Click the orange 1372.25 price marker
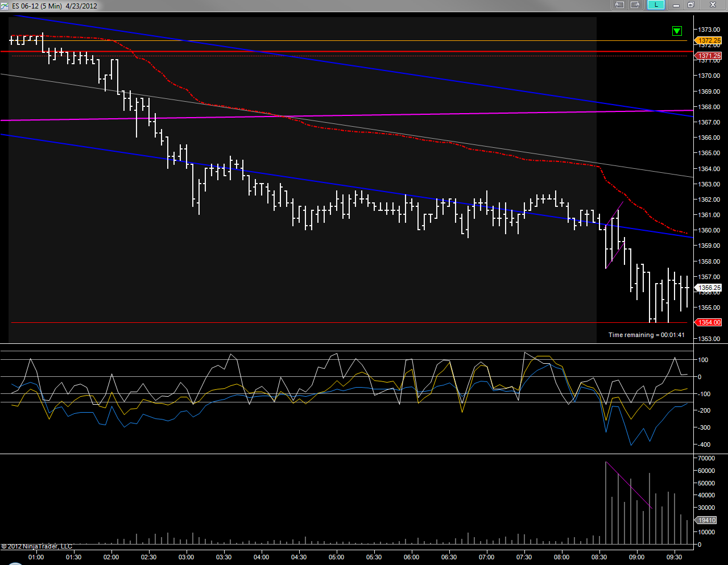 [709, 41]
